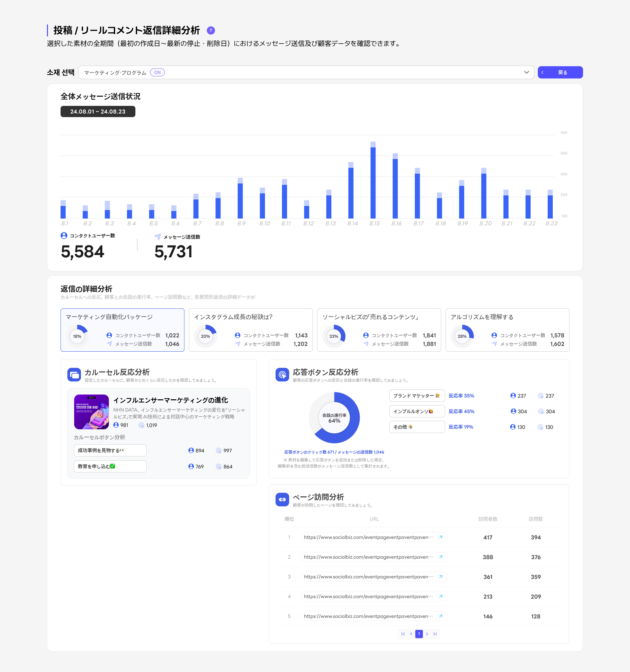Click the influencer marketing carousel thumbnail

point(92,412)
